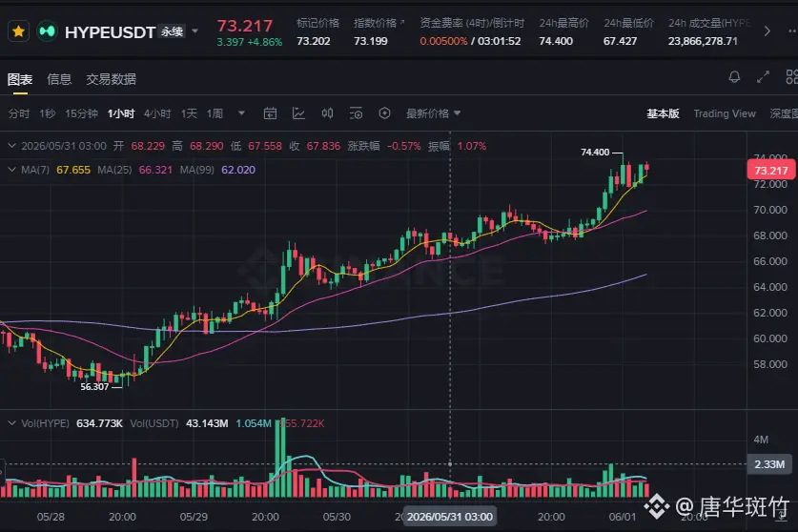Click the Vol(HYPE) value 634.773K
The height and width of the screenshot is (532, 798).
coord(99,423)
